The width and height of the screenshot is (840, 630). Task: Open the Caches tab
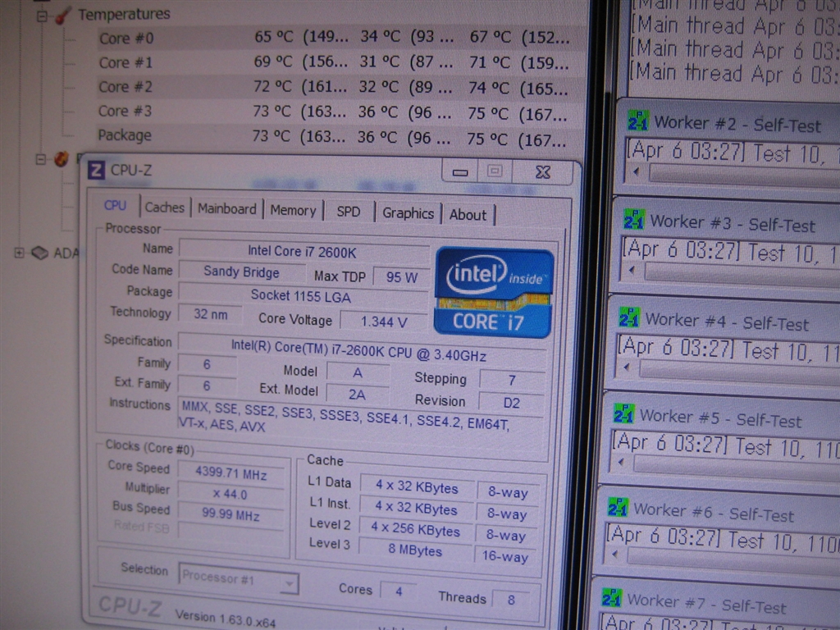click(164, 208)
